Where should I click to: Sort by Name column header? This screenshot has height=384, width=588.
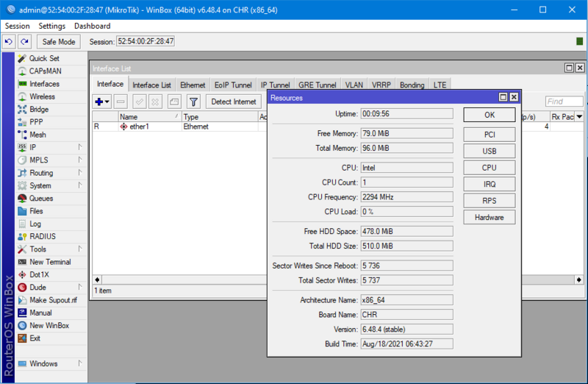point(150,117)
